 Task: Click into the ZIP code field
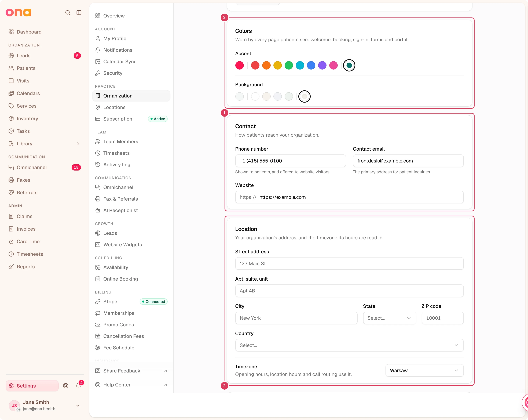pos(442,318)
